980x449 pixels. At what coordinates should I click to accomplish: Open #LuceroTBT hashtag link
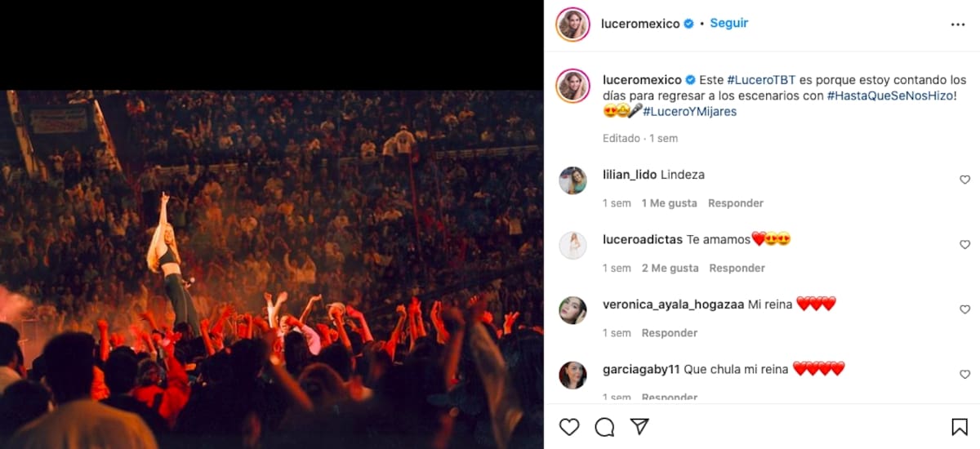(761, 80)
